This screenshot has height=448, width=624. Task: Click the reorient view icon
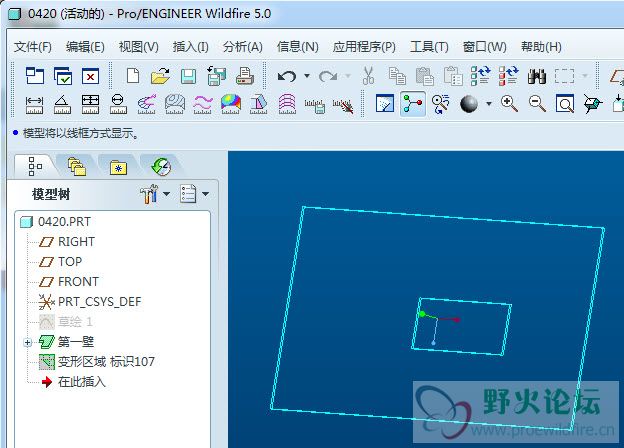593,104
